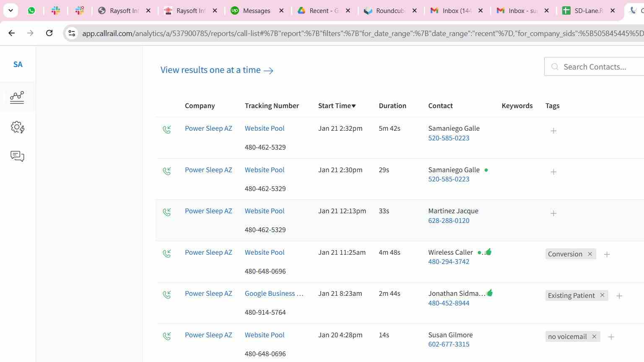Click the Company column header
This screenshot has height=362, width=644.
pyautogui.click(x=200, y=106)
